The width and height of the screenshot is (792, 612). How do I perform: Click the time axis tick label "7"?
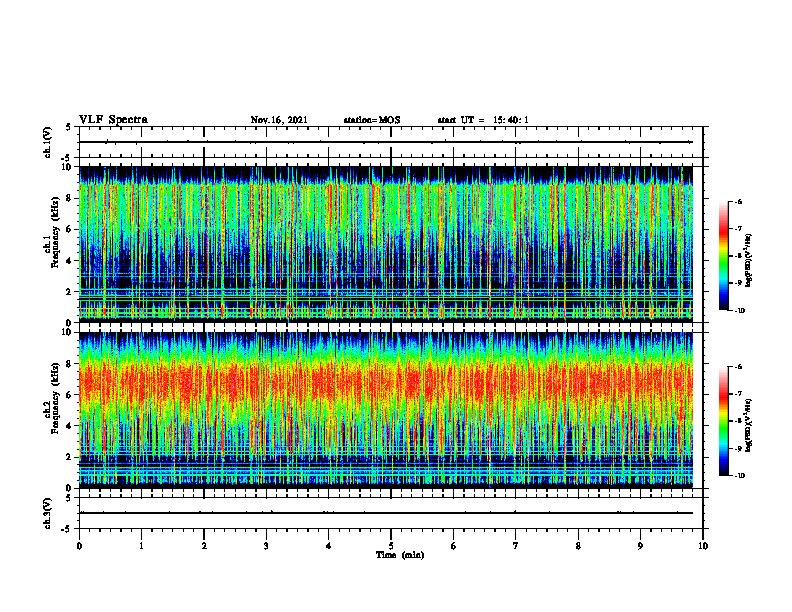pyautogui.click(x=516, y=546)
